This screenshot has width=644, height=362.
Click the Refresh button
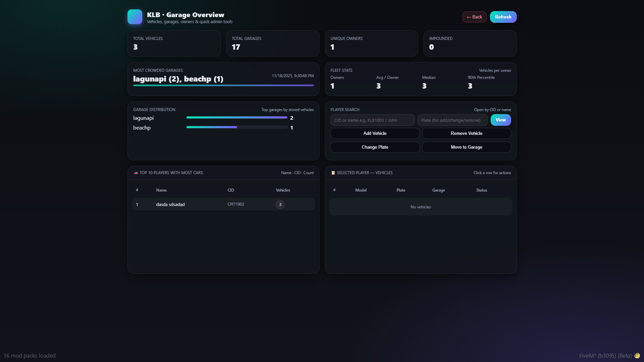[503, 17]
